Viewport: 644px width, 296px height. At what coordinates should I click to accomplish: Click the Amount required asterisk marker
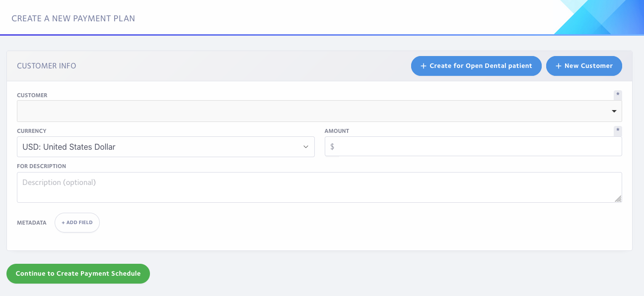click(x=618, y=130)
